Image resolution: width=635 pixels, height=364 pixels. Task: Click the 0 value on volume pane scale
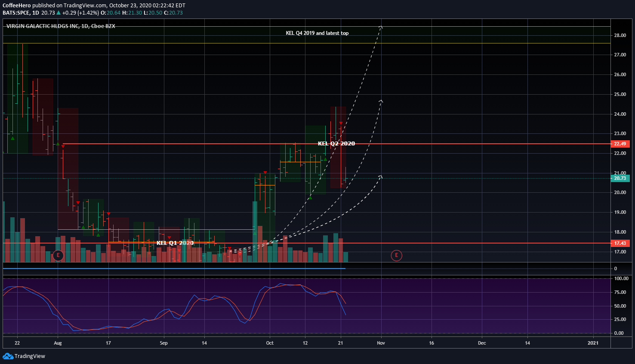pos(615,268)
